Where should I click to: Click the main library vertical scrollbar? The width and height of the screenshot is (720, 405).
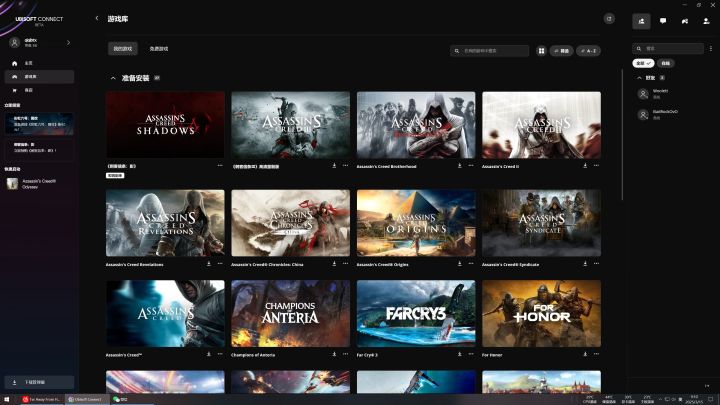622,135
